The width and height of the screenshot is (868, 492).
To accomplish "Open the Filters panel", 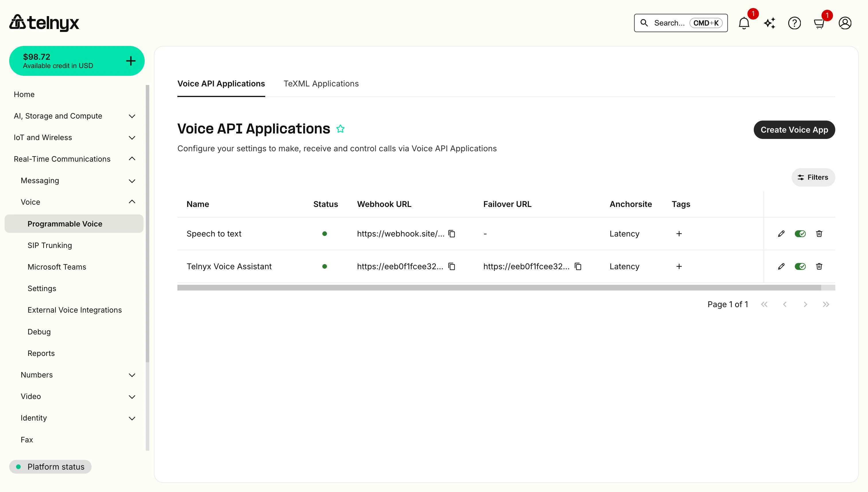I will 813,177.
